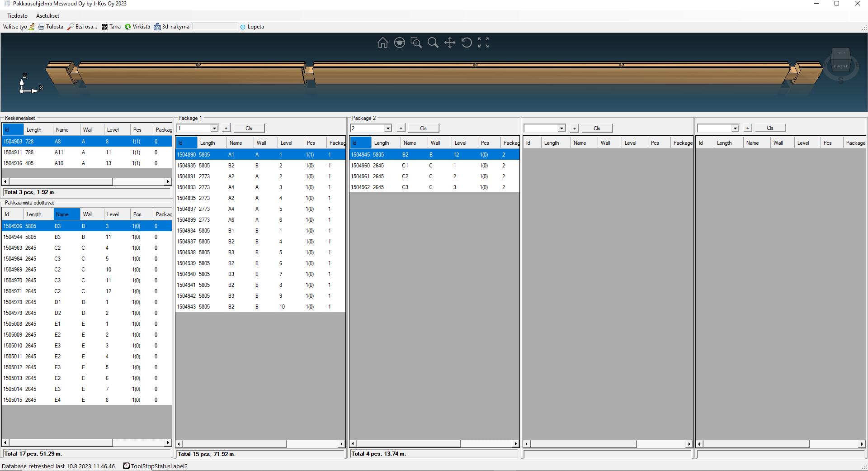Image resolution: width=868 pixels, height=471 pixels.
Task: Expand the Package 2 number dropdown
Action: point(388,128)
